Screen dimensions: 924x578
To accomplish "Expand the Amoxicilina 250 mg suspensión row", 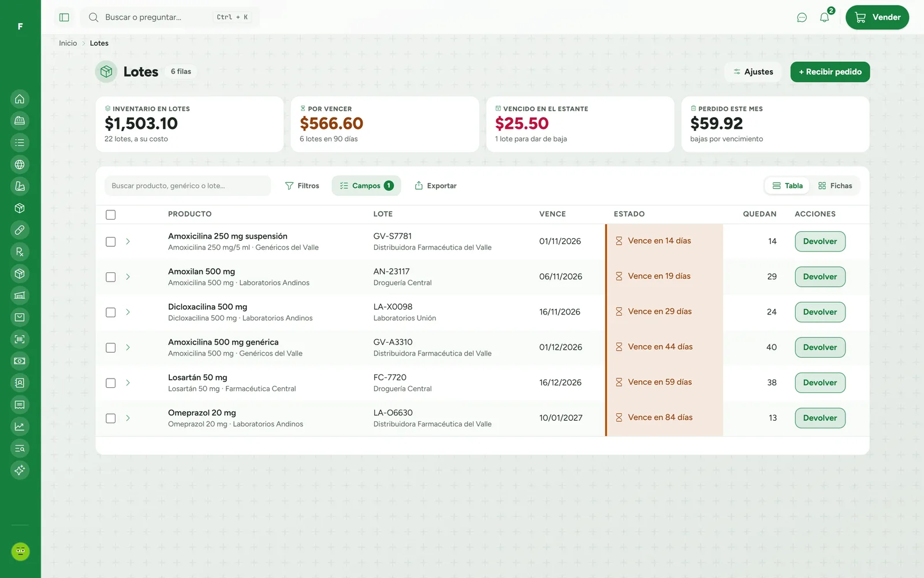I will pyautogui.click(x=128, y=242).
